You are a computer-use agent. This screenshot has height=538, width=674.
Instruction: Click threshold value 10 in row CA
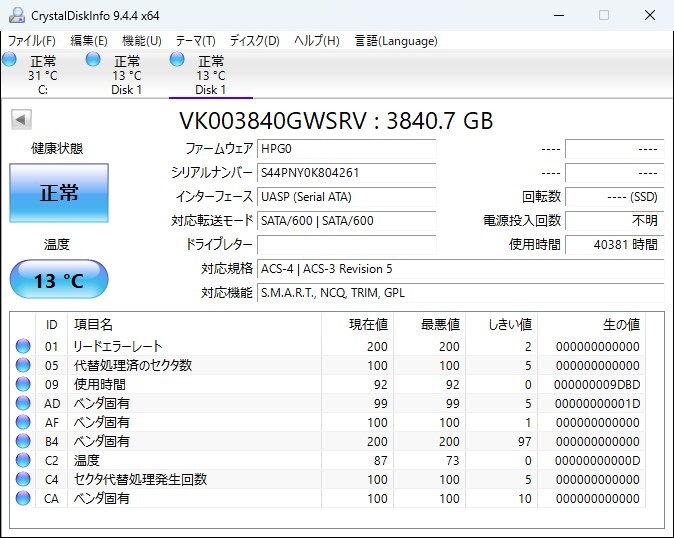524,498
